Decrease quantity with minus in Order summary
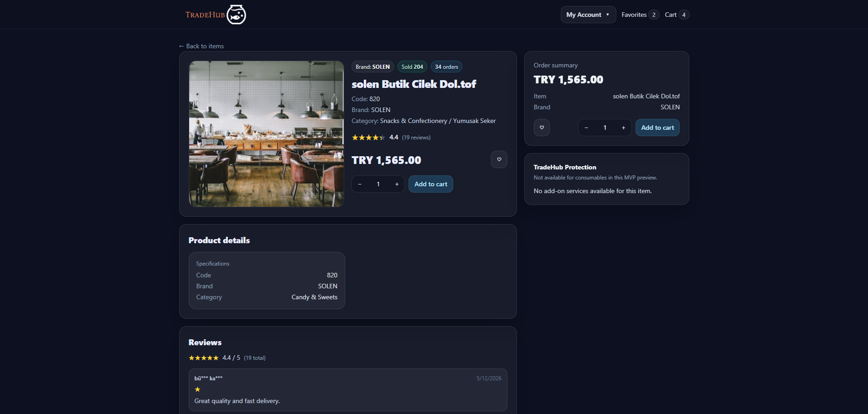Screen dimensions: 868x414 coord(586,128)
